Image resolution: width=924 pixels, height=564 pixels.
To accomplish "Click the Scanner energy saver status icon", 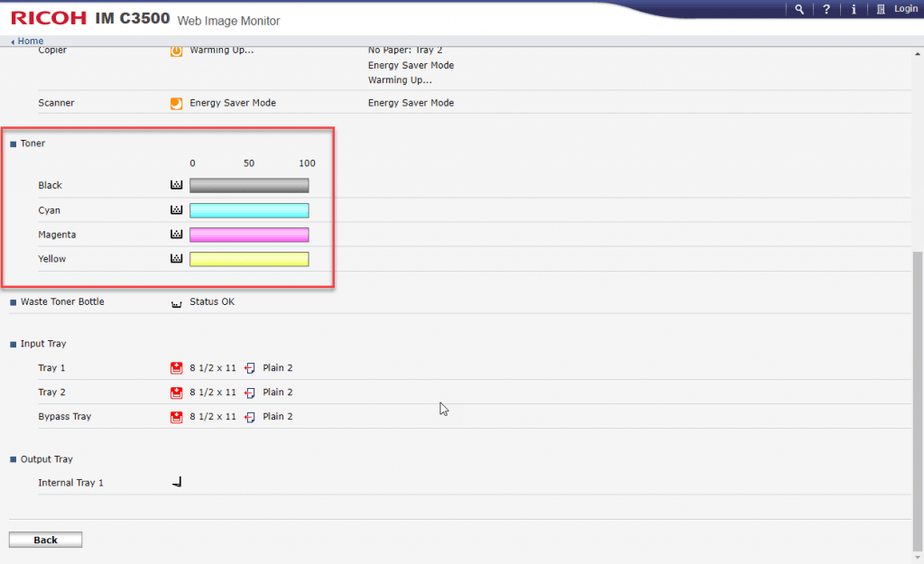I will (x=176, y=103).
